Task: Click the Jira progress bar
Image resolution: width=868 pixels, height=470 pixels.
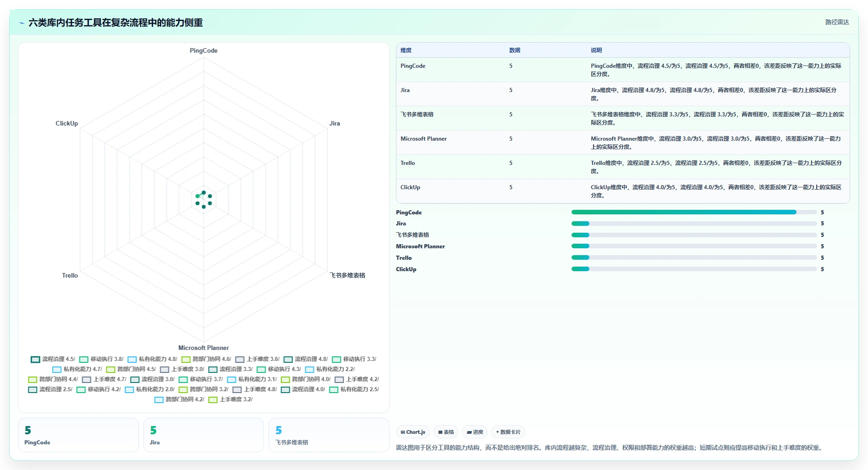Action: [694, 224]
